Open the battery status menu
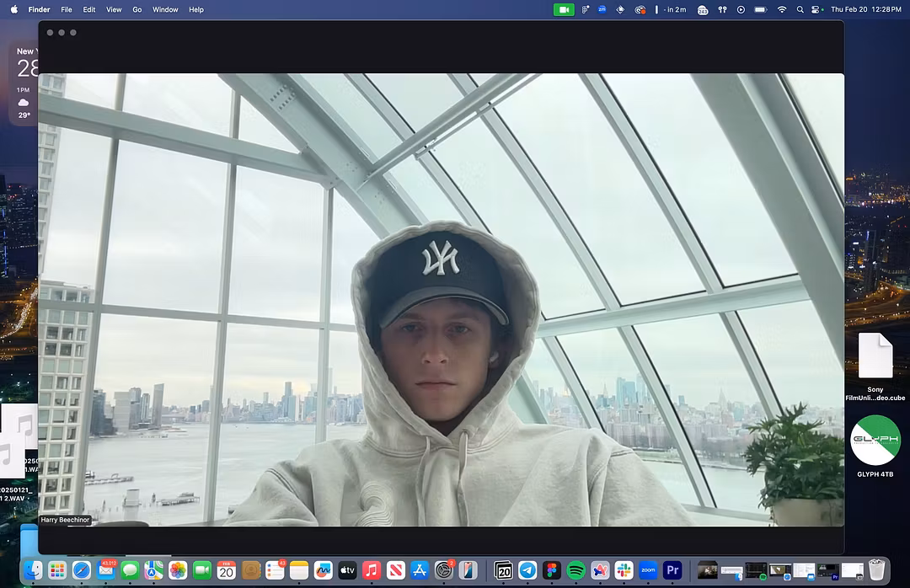Viewport: 910px width, 588px height. (761, 9)
